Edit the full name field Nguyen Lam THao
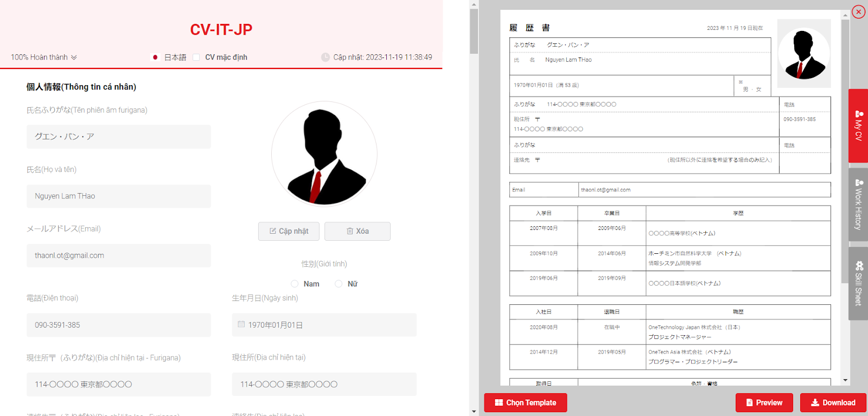Viewport: 868px width, 416px height. pyautogui.click(x=119, y=196)
